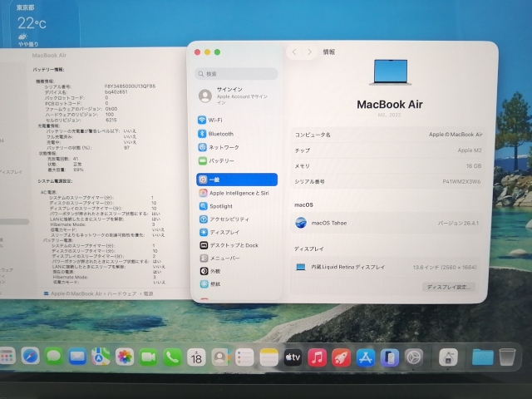Screen dimensions: 532x399
Task: Open Messages from the Dock
Action: 53,357
